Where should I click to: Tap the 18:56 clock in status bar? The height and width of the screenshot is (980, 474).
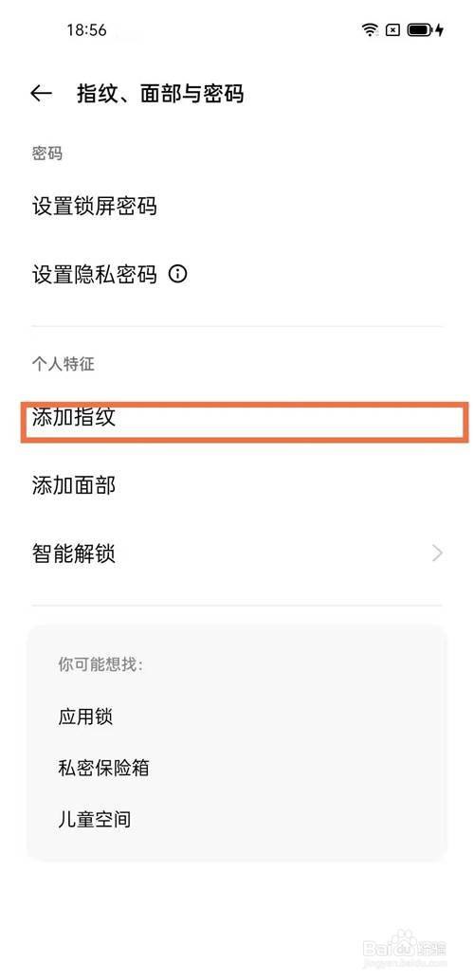pyautogui.click(x=87, y=30)
